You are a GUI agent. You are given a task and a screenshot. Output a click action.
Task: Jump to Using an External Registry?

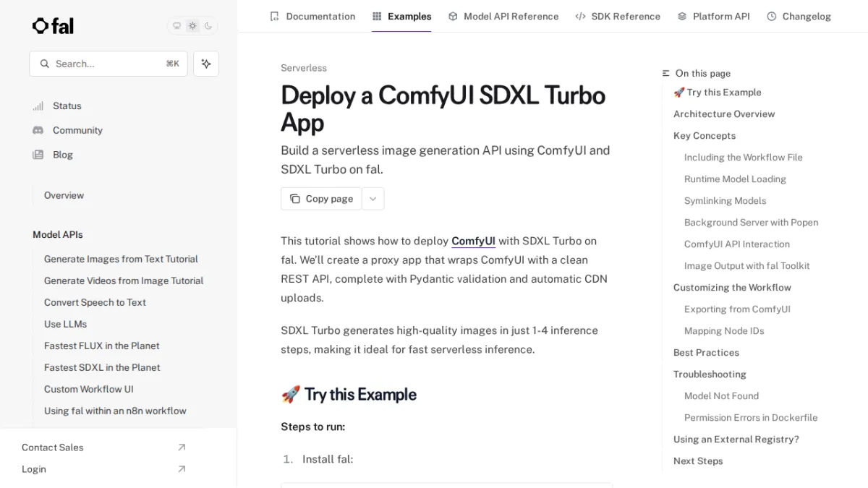click(736, 440)
